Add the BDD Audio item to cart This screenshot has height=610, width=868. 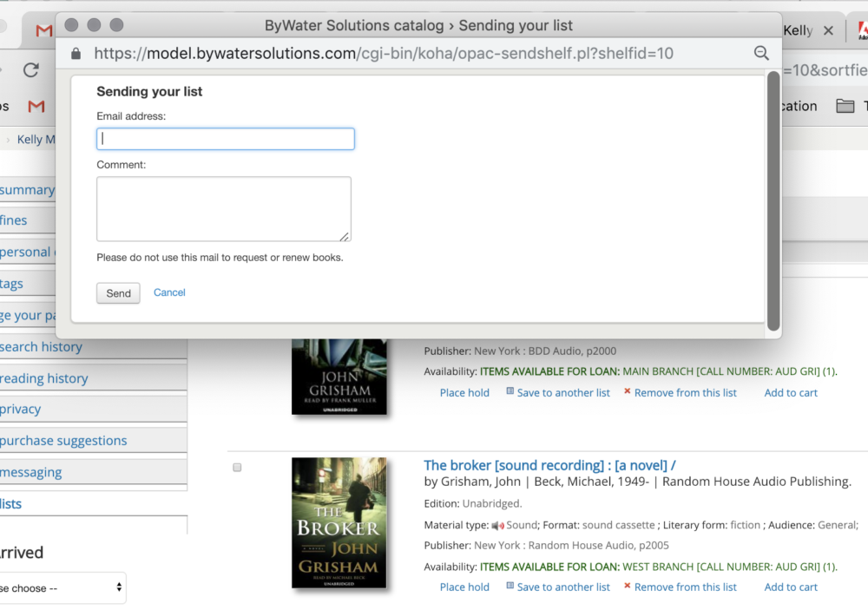791,392
